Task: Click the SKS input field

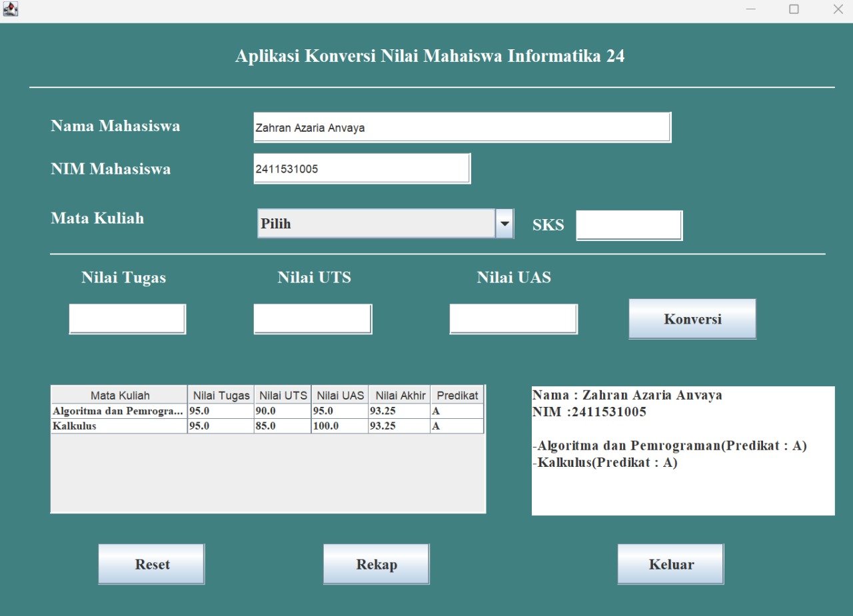Action: tap(629, 225)
